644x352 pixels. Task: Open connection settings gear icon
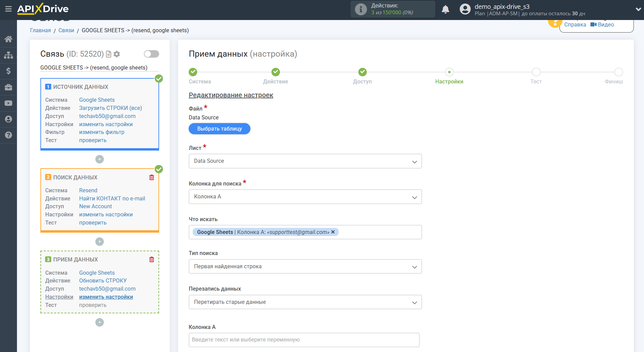(117, 54)
